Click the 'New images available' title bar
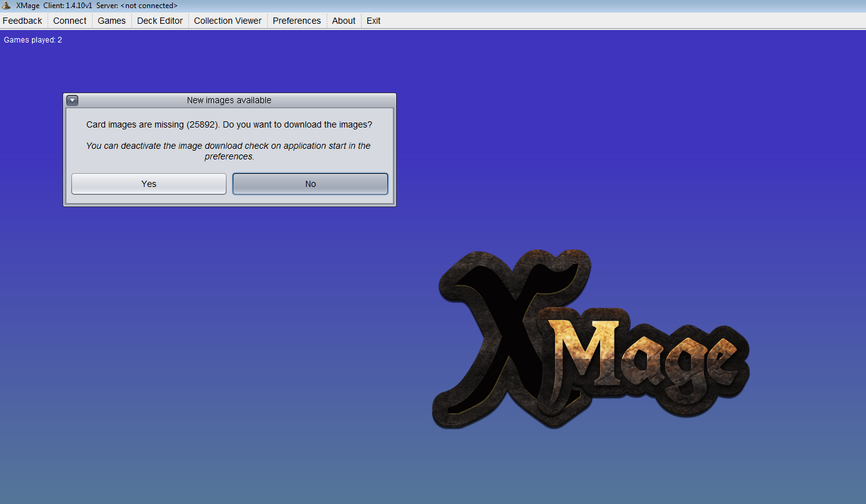866x504 pixels. tap(229, 100)
